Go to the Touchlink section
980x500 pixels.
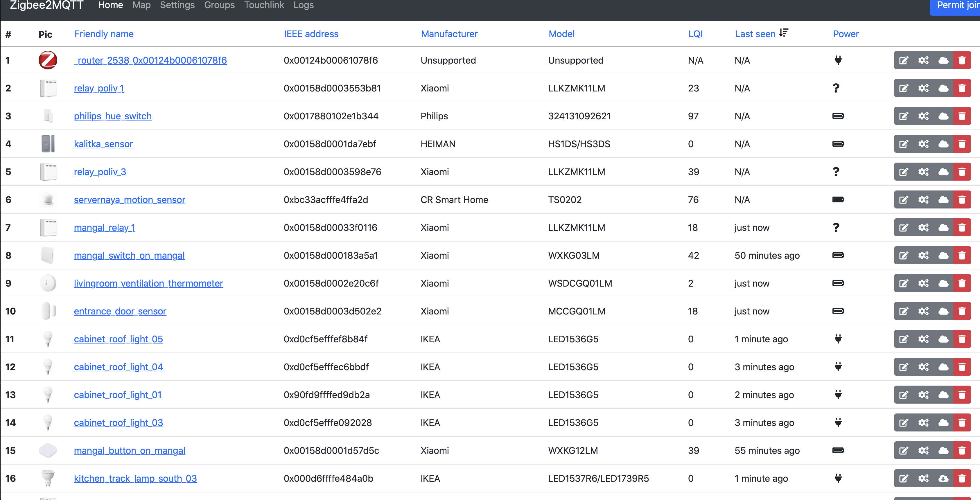tap(264, 5)
